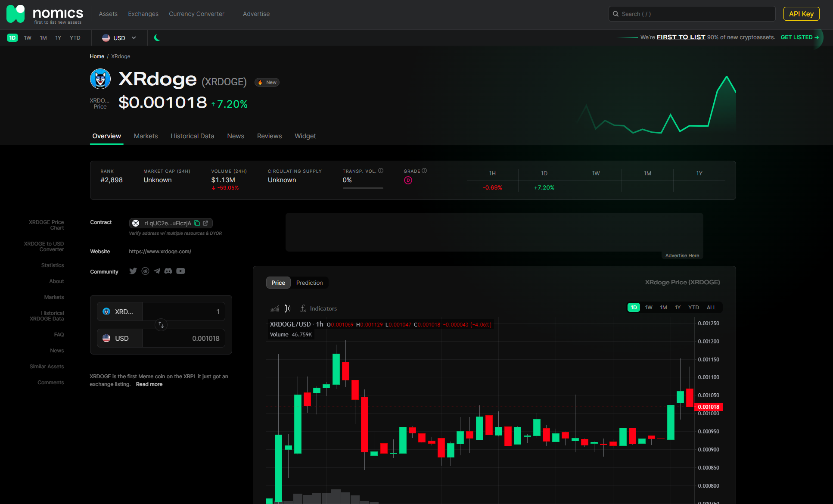This screenshot has height=504, width=833.
Task: Open the Reddit community link
Action: pyautogui.click(x=145, y=271)
